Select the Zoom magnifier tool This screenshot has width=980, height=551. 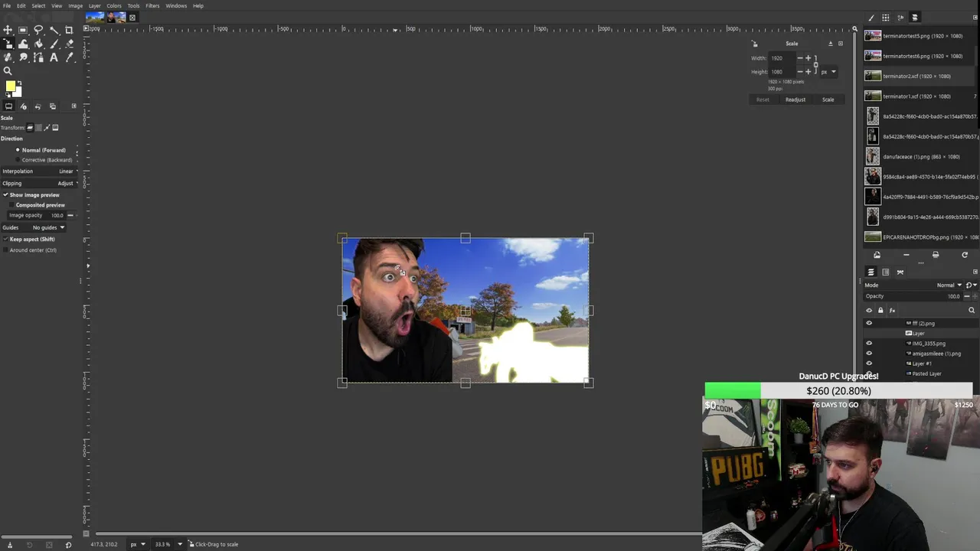click(x=8, y=70)
